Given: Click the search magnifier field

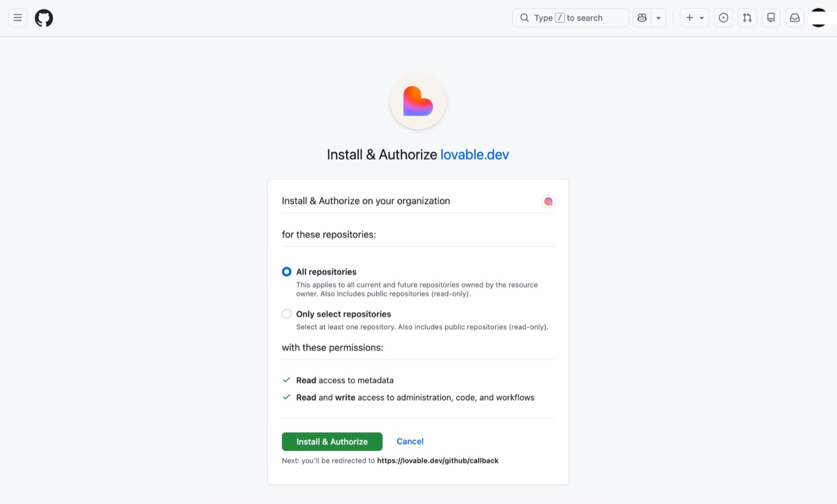Looking at the screenshot, I should click(570, 18).
